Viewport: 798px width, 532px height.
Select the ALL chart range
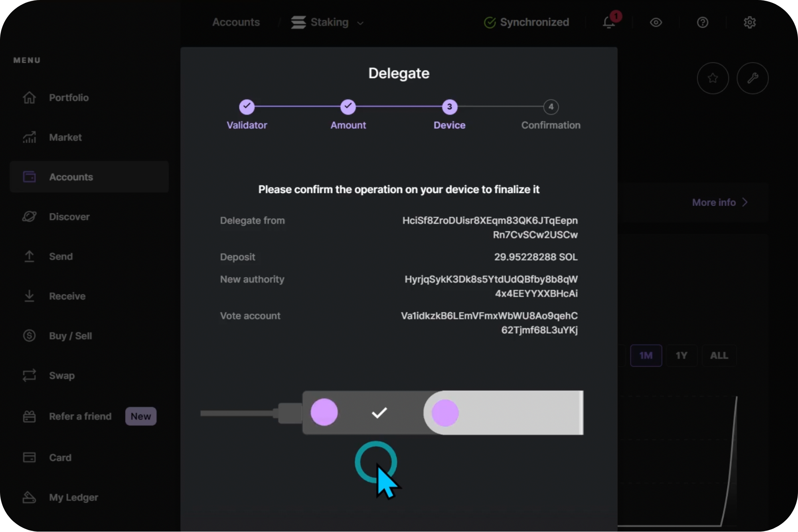pos(719,355)
